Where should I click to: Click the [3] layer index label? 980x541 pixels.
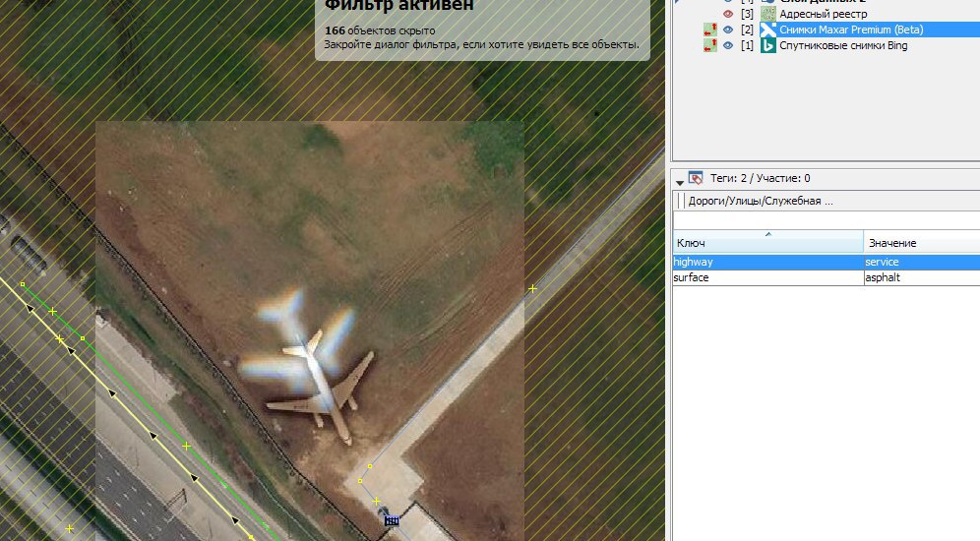747,14
